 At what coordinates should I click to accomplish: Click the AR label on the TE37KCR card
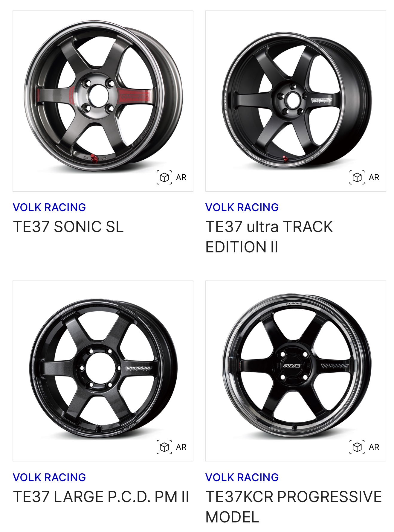(374, 447)
